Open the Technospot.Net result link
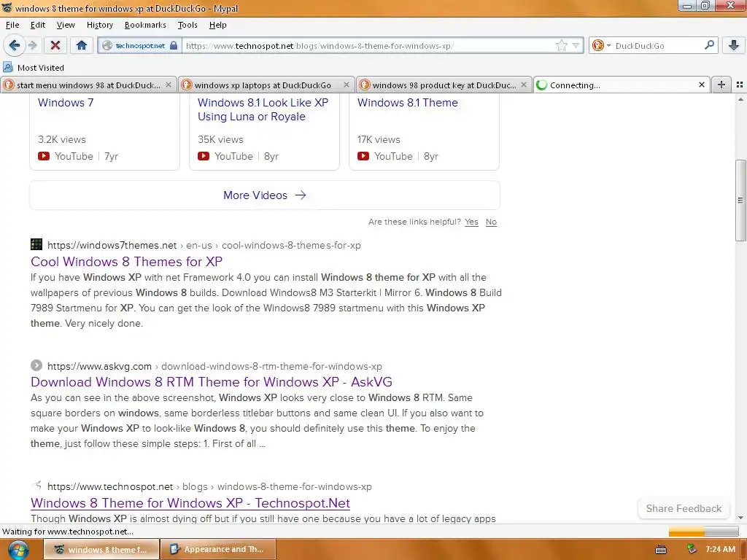 pos(190,503)
